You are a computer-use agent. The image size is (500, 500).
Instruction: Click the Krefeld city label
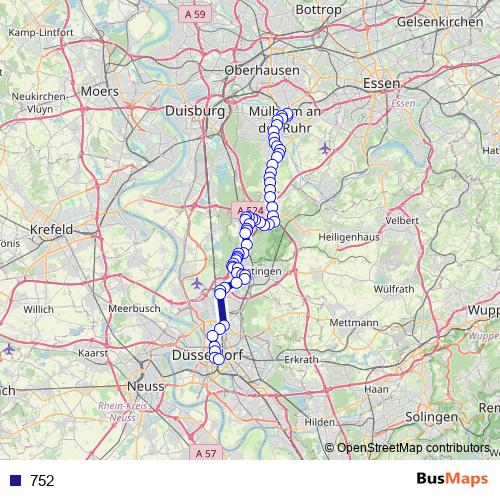pos(51,229)
